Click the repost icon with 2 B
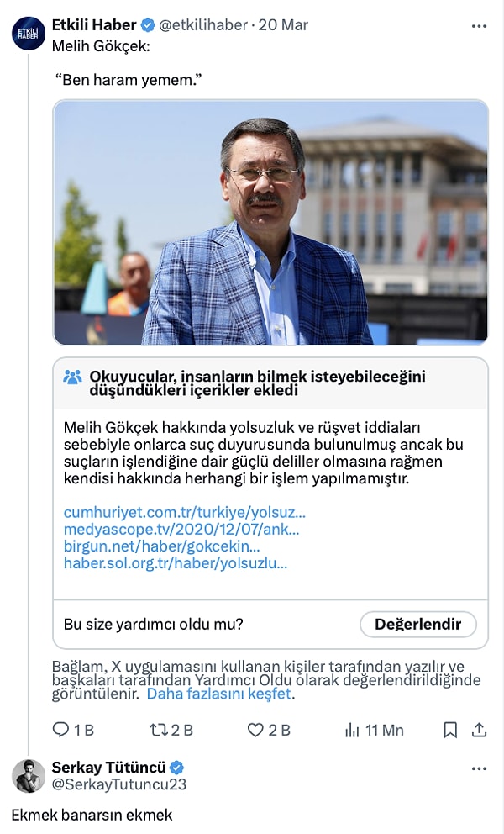Image resolution: width=504 pixels, height=834 pixels. pos(159,730)
